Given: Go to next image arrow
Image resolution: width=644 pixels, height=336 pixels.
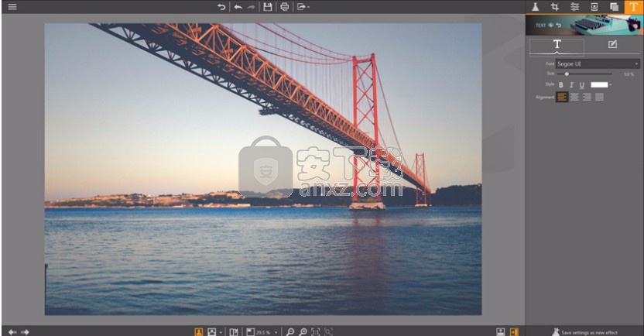Looking at the screenshot, I should pos(25,332).
